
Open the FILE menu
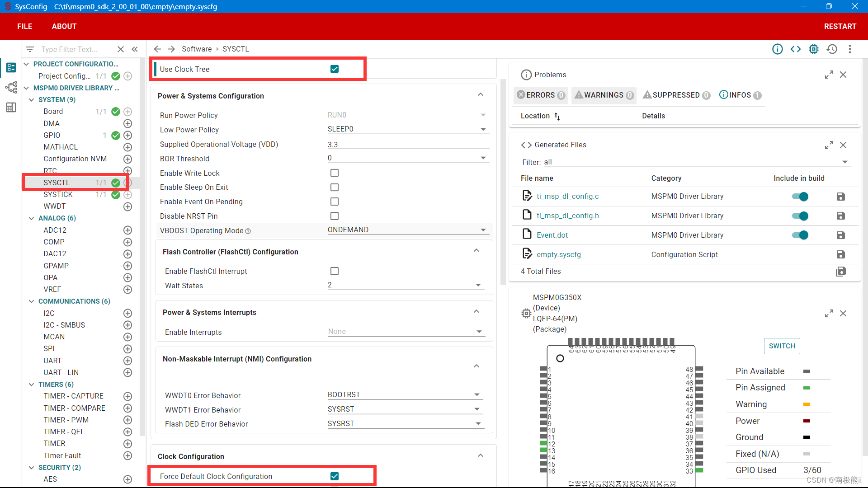pyautogui.click(x=25, y=26)
